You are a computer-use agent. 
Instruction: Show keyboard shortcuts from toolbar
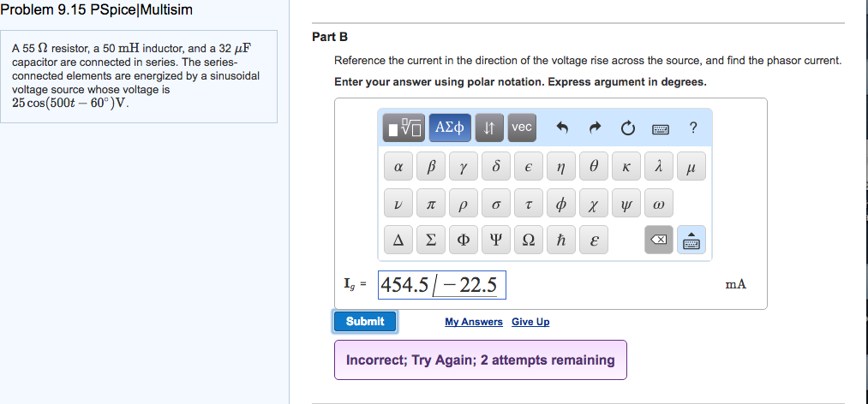coord(660,128)
